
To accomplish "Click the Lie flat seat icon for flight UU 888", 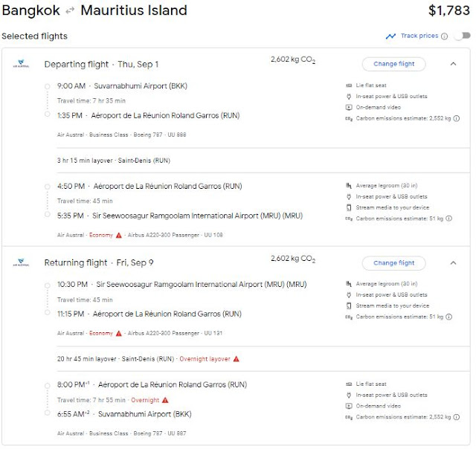I will point(349,85).
